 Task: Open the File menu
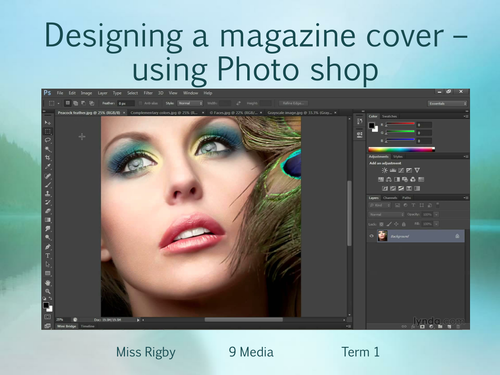(x=60, y=93)
